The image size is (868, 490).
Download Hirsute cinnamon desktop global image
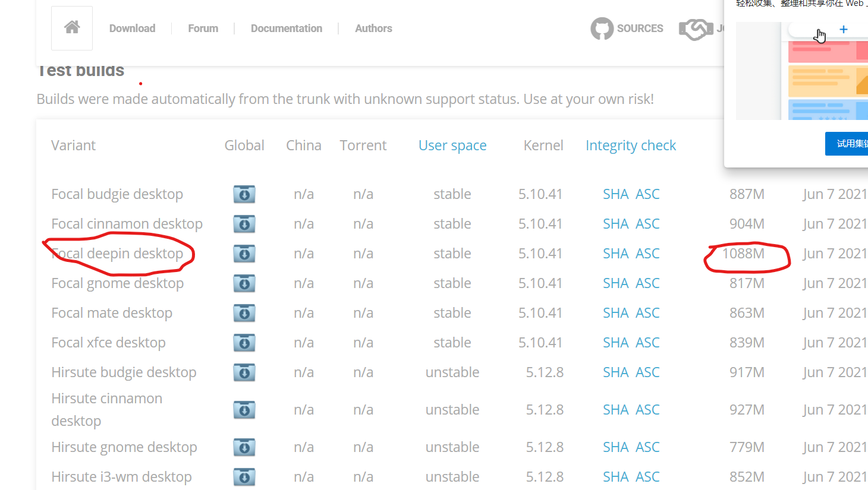click(244, 410)
